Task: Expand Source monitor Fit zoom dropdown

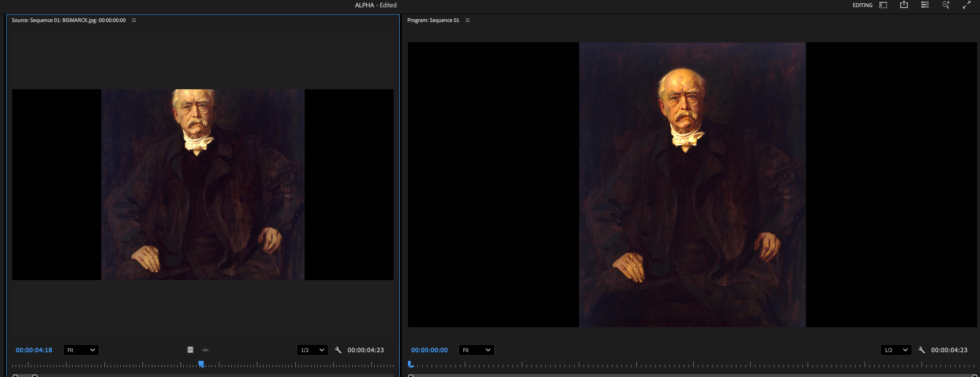Action: tap(81, 350)
